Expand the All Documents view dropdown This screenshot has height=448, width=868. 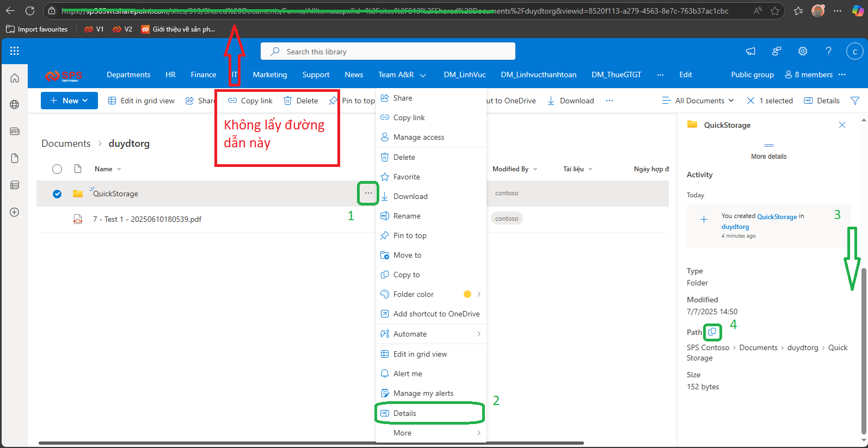(698, 101)
